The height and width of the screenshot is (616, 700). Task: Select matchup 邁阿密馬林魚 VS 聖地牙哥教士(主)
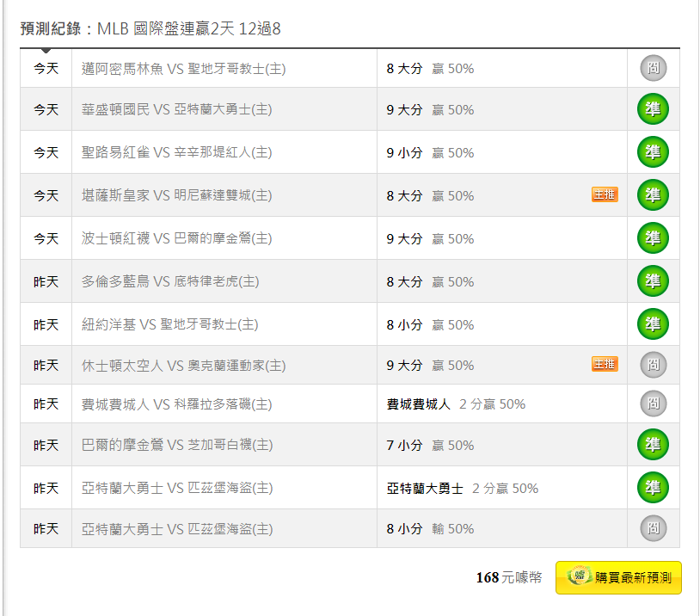183,68
